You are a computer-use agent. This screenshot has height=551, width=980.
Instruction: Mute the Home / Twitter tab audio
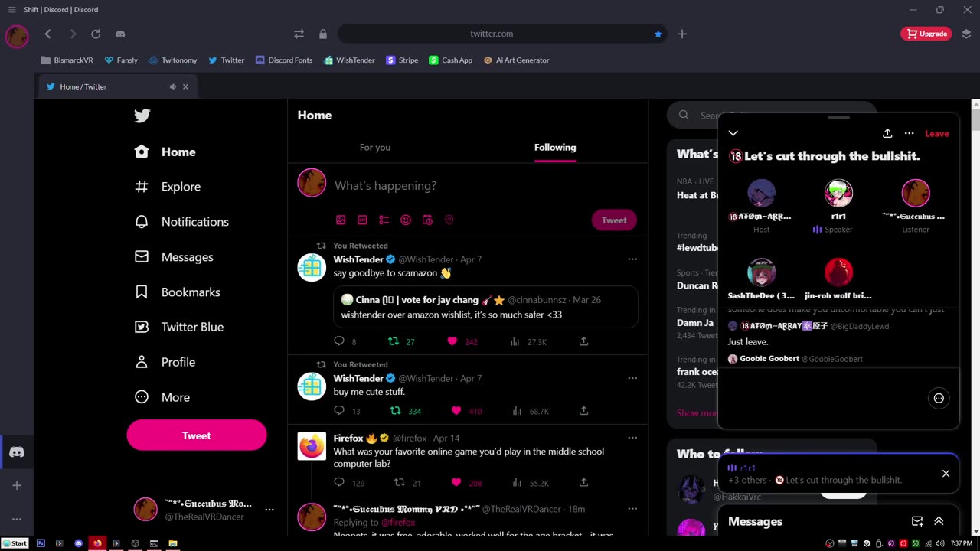172,86
